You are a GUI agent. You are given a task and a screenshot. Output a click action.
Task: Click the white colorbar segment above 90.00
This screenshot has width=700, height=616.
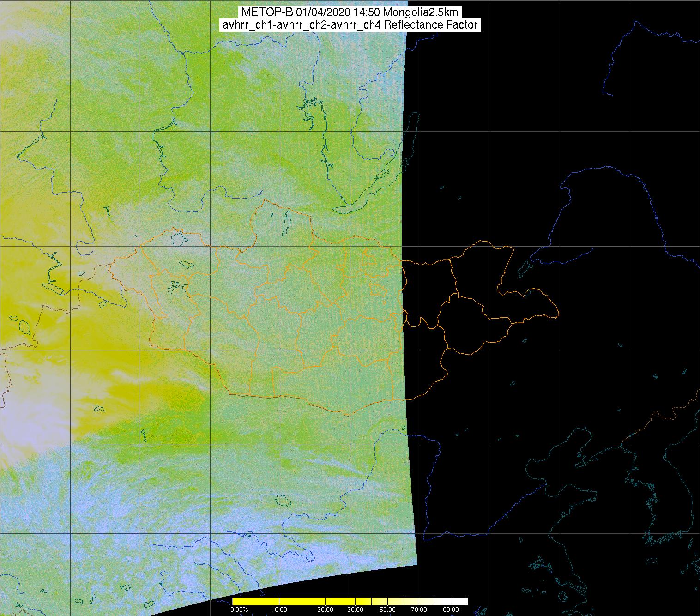pyautogui.click(x=459, y=601)
